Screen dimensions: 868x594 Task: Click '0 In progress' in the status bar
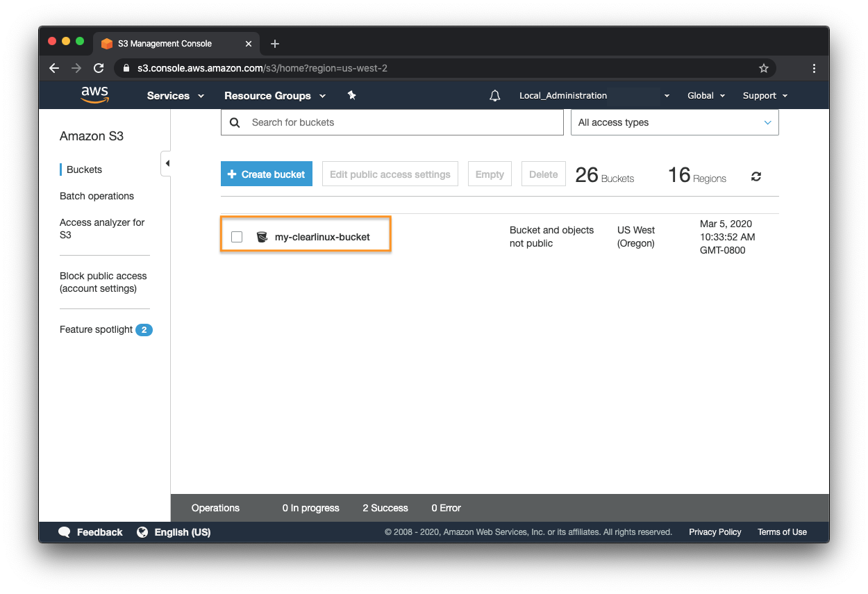pyautogui.click(x=310, y=508)
